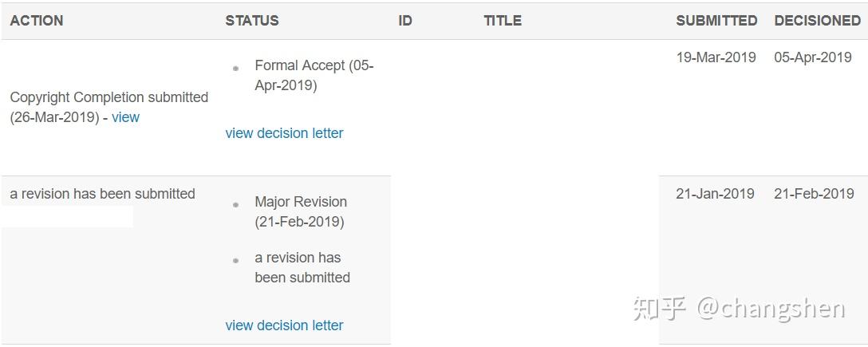868x347 pixels.
Task: Click 21-Feb-2019 in the Decisioned column
Action: pos(814,194)
